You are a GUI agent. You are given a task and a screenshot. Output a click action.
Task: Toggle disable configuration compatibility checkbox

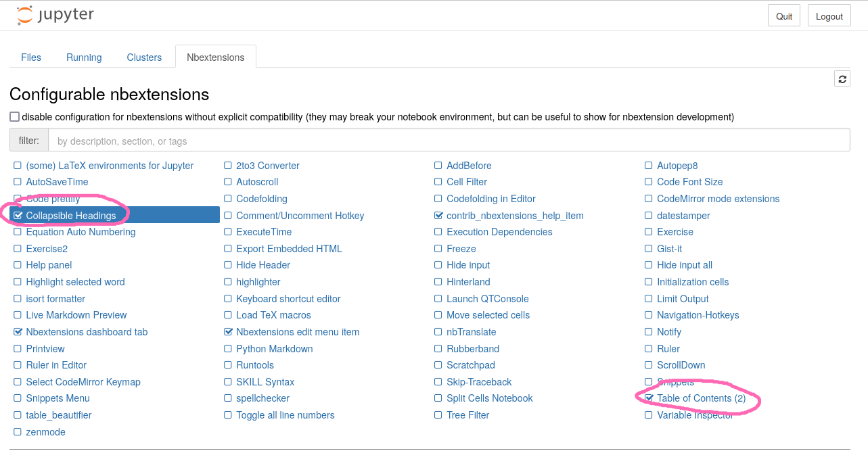[15, 117]
